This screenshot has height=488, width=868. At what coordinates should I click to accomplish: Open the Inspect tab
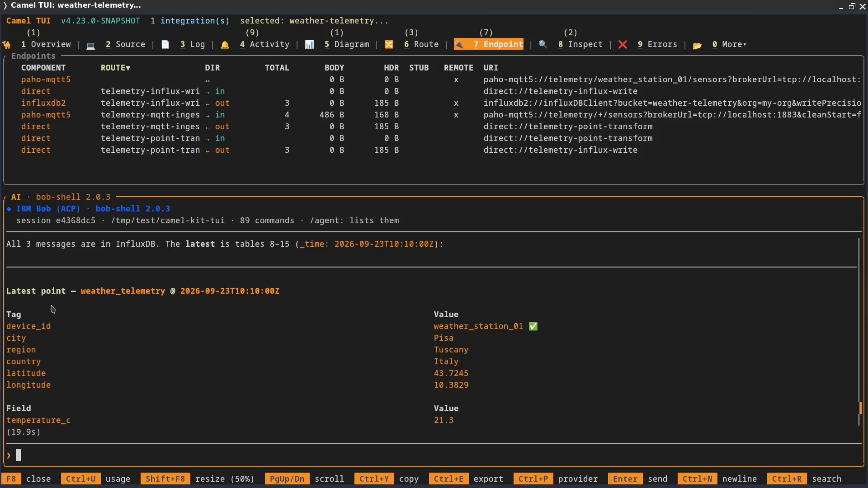click(580, 44)
